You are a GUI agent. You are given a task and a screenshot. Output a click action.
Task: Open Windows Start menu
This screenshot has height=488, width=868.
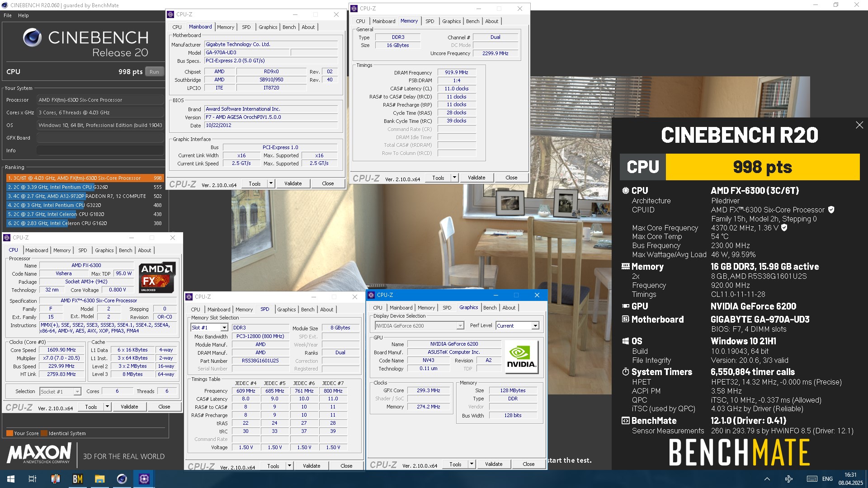(11, 479)
